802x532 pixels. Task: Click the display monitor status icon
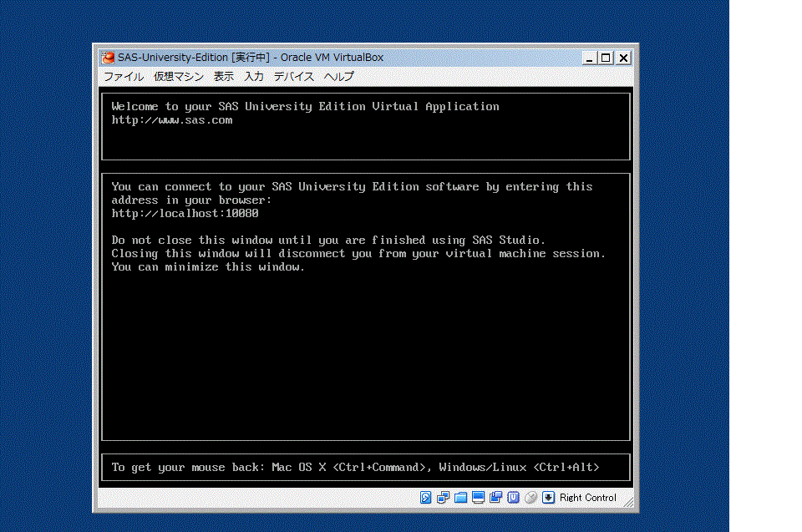pos(478,497)
